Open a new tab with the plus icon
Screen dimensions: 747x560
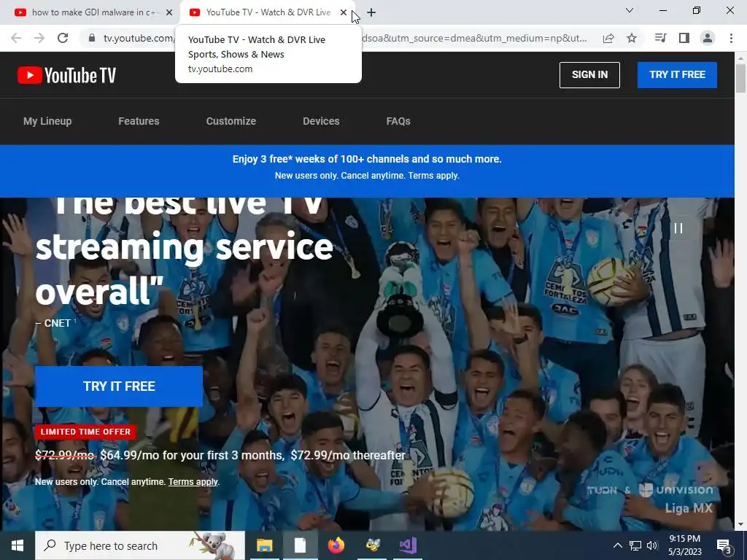pos(371,12)
